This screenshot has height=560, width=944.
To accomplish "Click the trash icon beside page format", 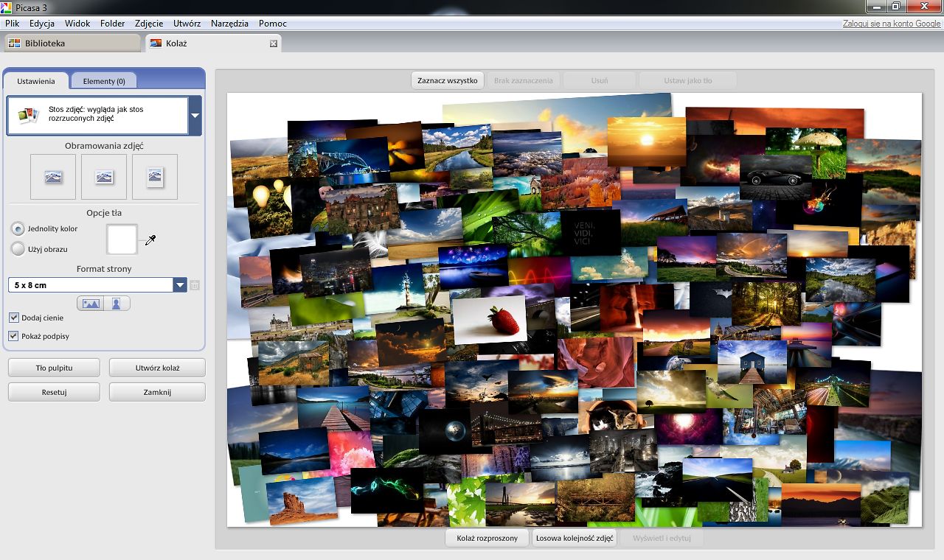I will click(x=195, y=285).
